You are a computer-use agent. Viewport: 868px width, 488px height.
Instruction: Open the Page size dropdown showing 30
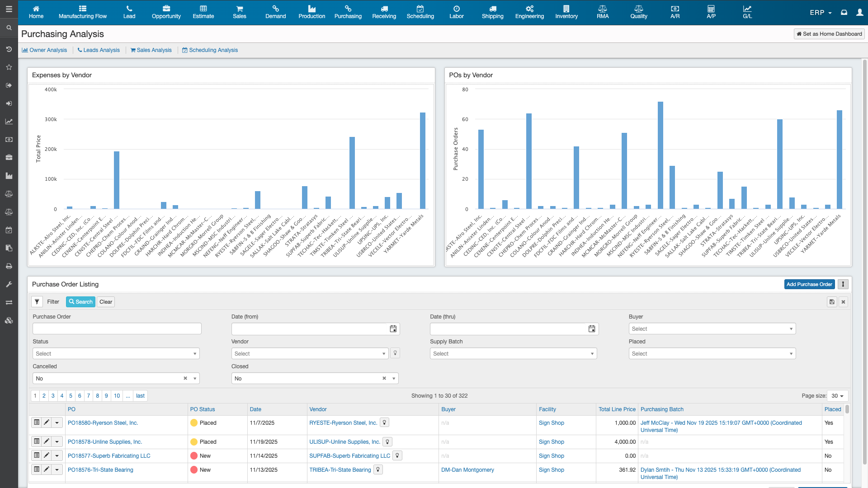point(837,395)
